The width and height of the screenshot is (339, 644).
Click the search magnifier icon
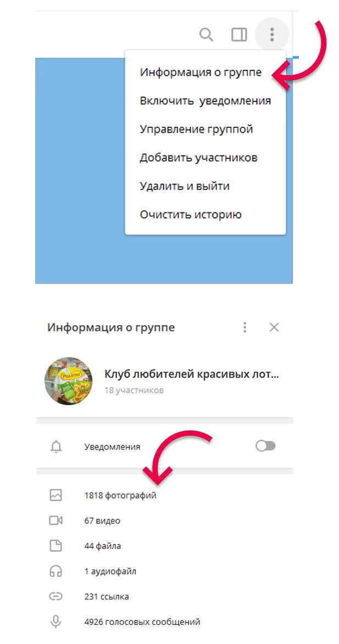point(206,35)
